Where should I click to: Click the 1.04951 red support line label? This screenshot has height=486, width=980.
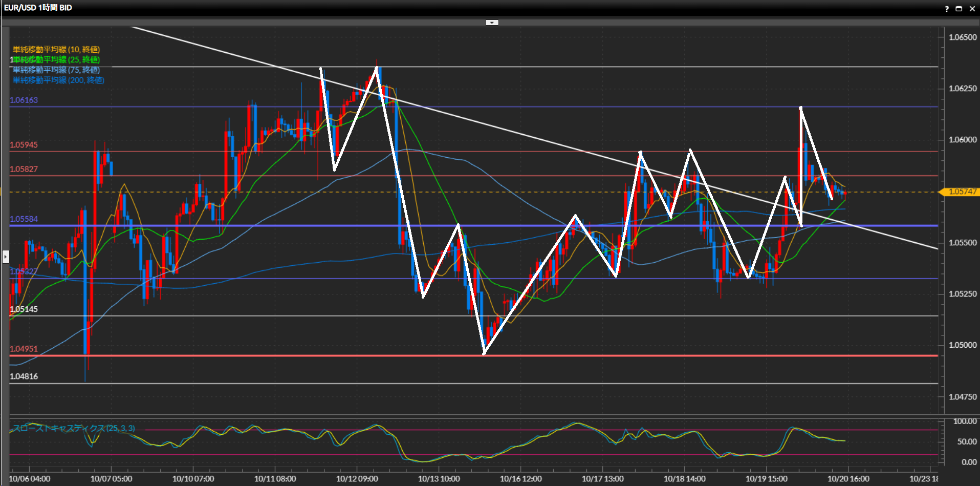click(x=24, y=349)
